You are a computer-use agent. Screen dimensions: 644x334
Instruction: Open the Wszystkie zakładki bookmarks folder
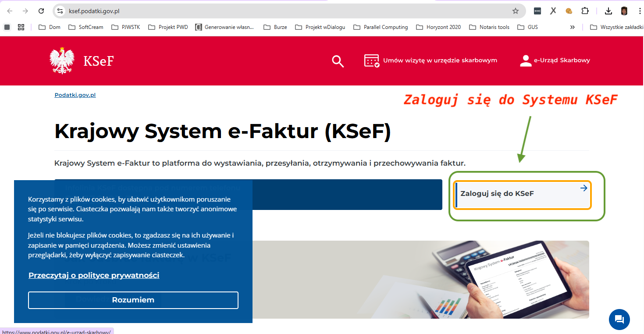pos(616,27)
